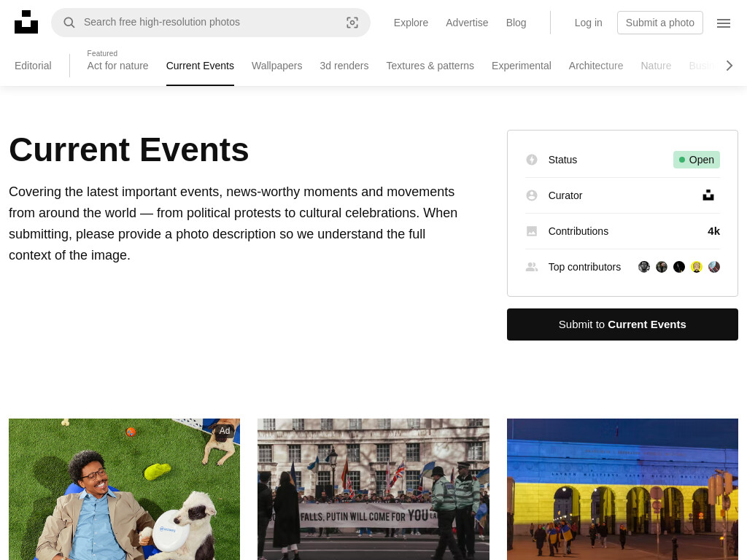Screen dimensions: 747x560
Task: Click the Contributions label text
Action: point(578,231)
